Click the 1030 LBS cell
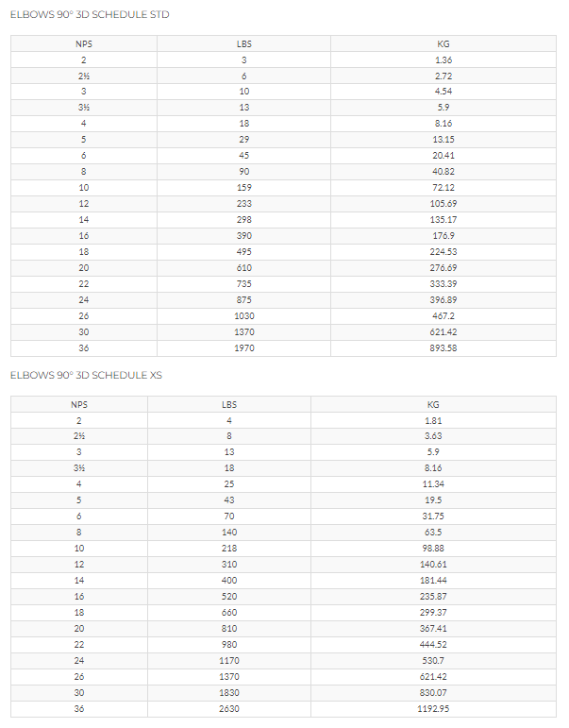 pos(244,316)
